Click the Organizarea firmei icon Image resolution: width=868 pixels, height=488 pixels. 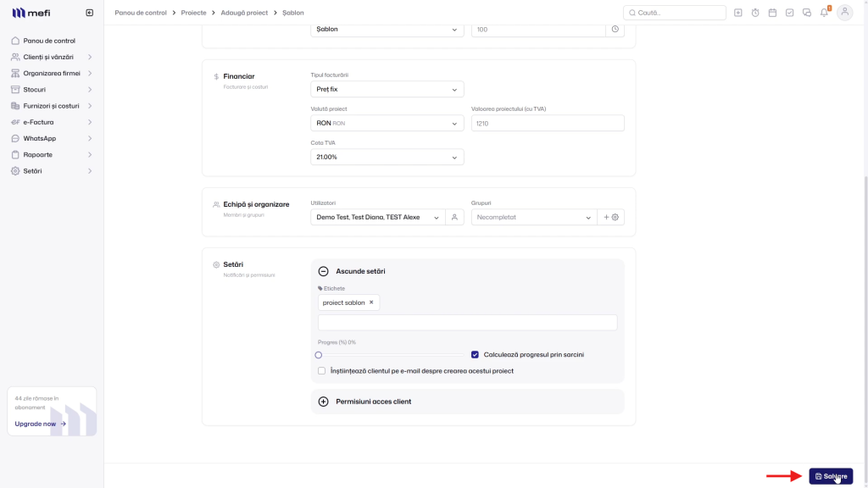pyautogui.click(x=15, y=73)
